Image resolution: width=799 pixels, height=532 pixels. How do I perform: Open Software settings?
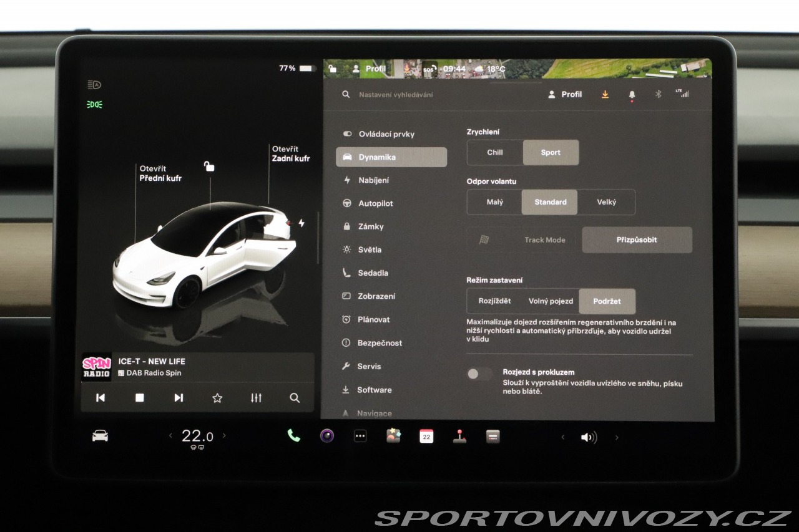(391, 390)
